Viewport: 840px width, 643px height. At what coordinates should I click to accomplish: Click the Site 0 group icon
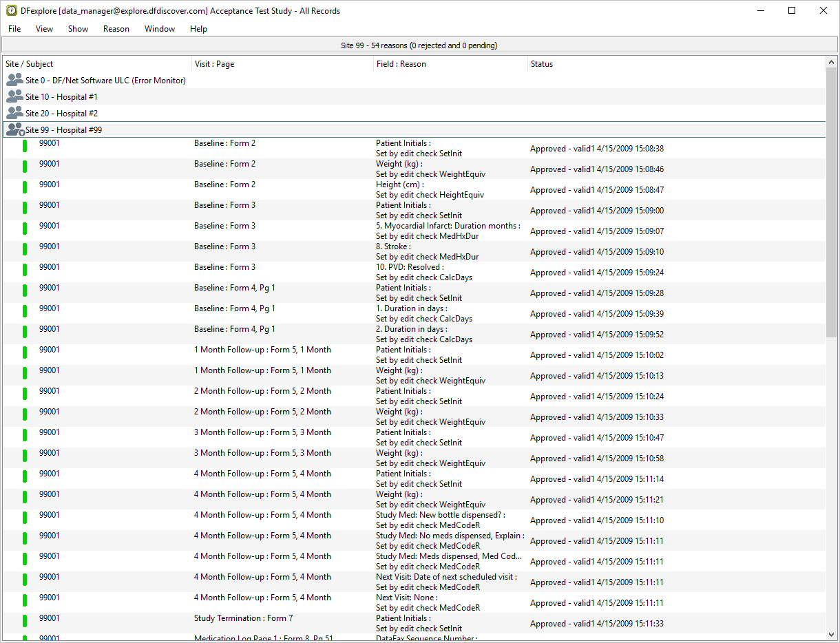pos(14,80)
